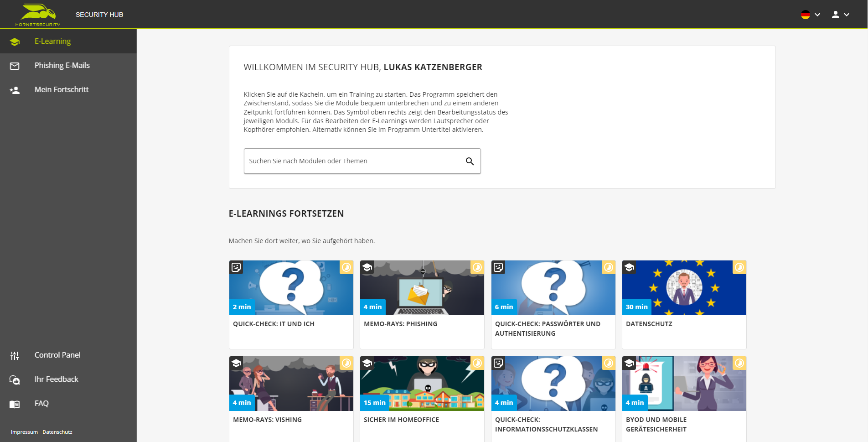This screenshot has height=442, width=868.
Task: Expand the user account dropdown
Action: tap(841, 15)
